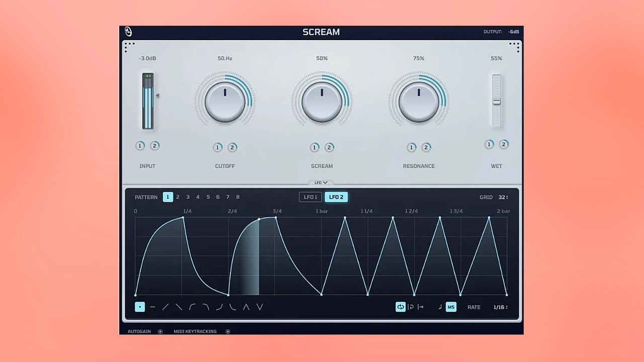Click the LFO bottom node at 1 bar
This screenshot has width=644, height=362.
click(x=321, y=295)
